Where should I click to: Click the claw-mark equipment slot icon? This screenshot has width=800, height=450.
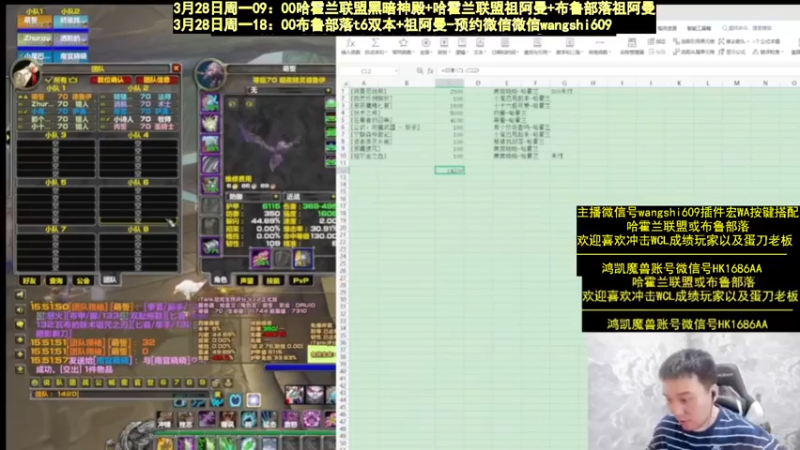(x=210, y=164)
